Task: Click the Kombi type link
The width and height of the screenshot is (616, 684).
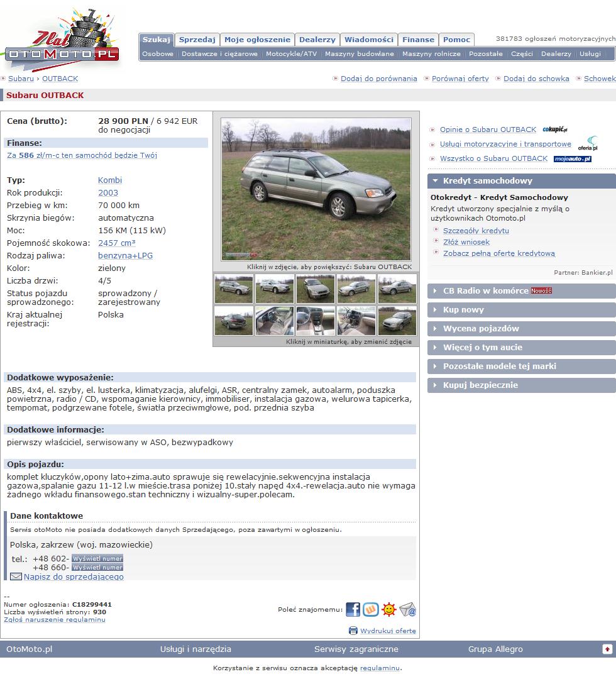Action: coord(110,180)
